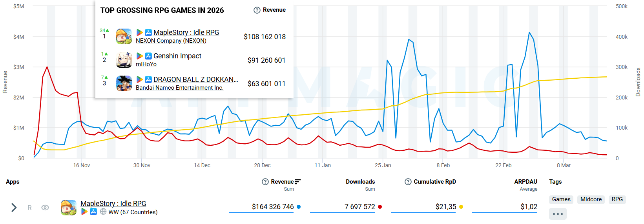The width and height of the screenshot is (644, 224).
Task: Click App Store icon under MapleStory table row
Action: pos(93,212)
